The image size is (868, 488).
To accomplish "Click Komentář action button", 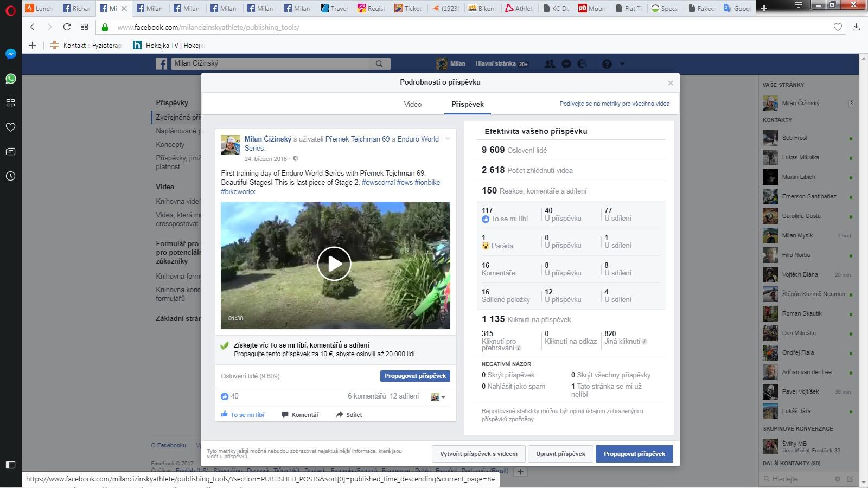I will [x=300, y=414].
